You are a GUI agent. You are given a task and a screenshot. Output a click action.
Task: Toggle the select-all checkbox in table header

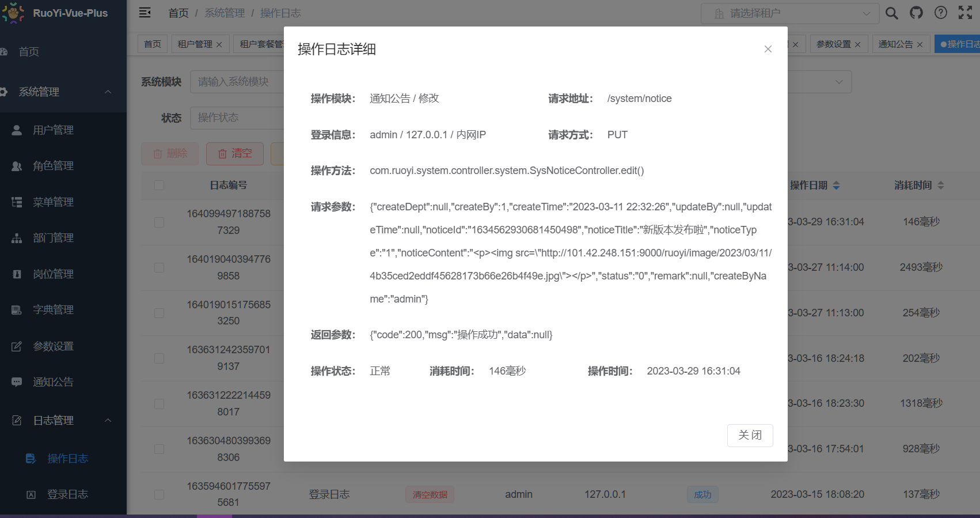[x=159, y=185]
